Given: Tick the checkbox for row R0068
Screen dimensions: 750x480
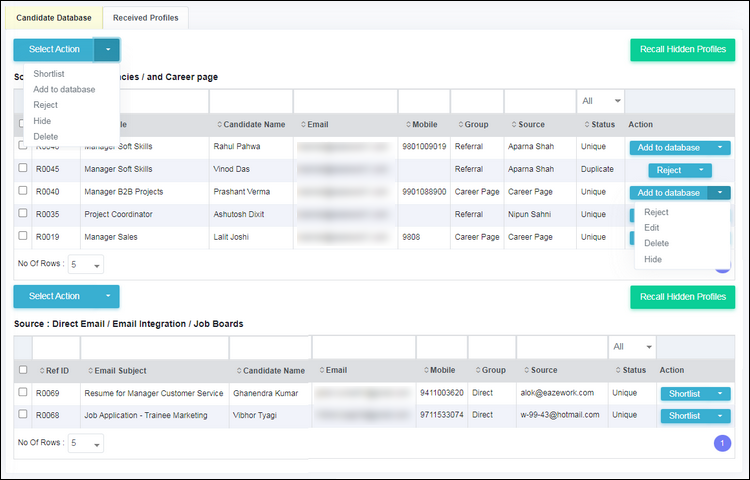Looking at the screenshot, I should click(x=22, y=414).
